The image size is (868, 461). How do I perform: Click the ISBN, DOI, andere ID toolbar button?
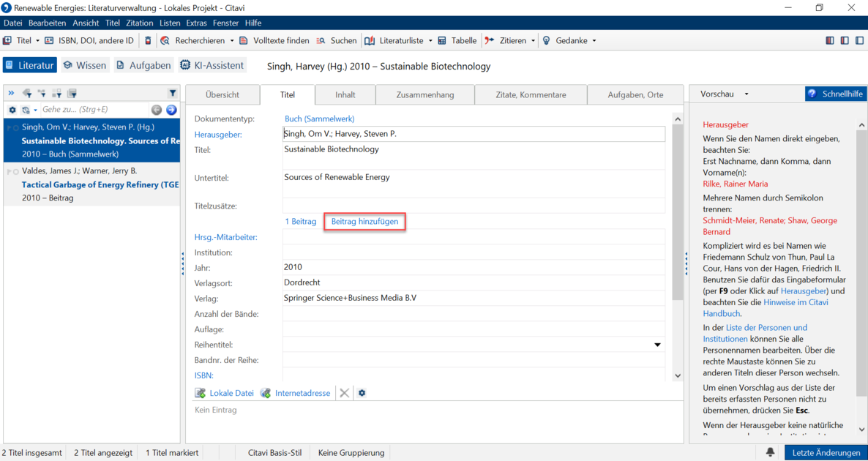(x=89, y=40)
